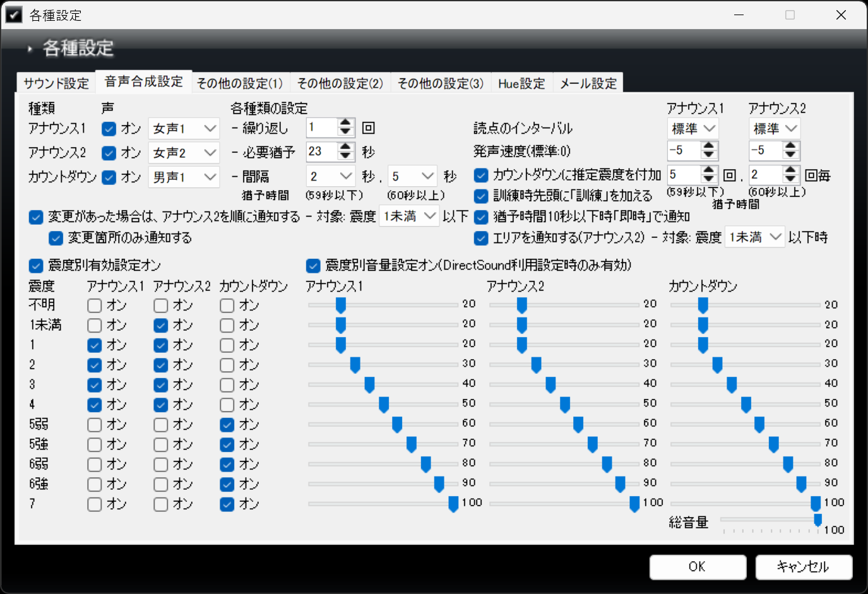Click アナウンス2 volume slider at 60
The image size is (868, 594).
click(x=578, y=424)
